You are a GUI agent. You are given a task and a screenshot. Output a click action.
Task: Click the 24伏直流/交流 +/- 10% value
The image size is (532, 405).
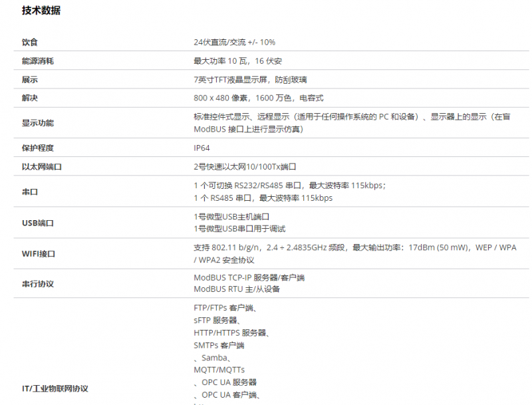click(234, 42)
